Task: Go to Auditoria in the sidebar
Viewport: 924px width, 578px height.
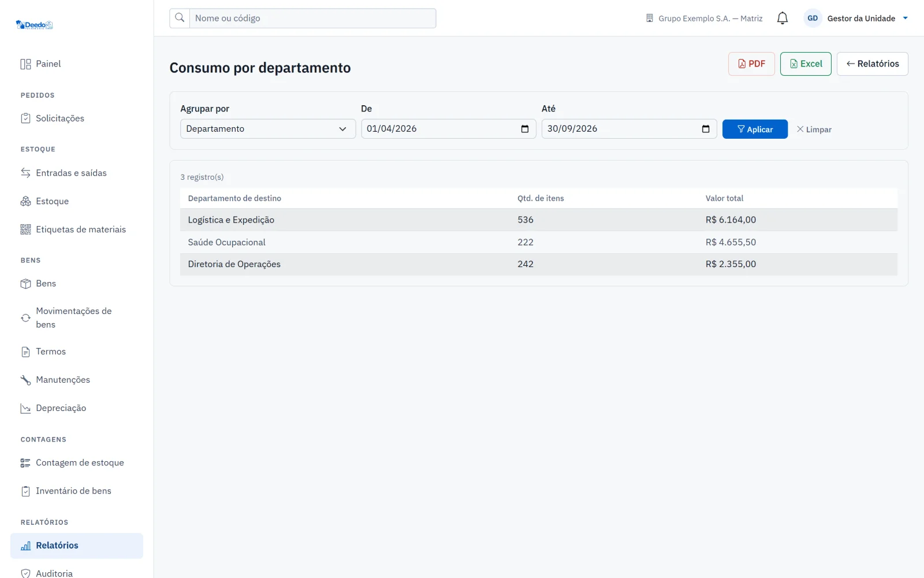Action: [x=77, y=573]
